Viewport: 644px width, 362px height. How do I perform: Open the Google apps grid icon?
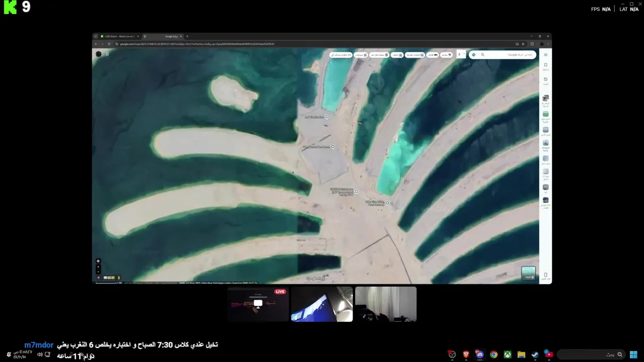coord(107,54)
